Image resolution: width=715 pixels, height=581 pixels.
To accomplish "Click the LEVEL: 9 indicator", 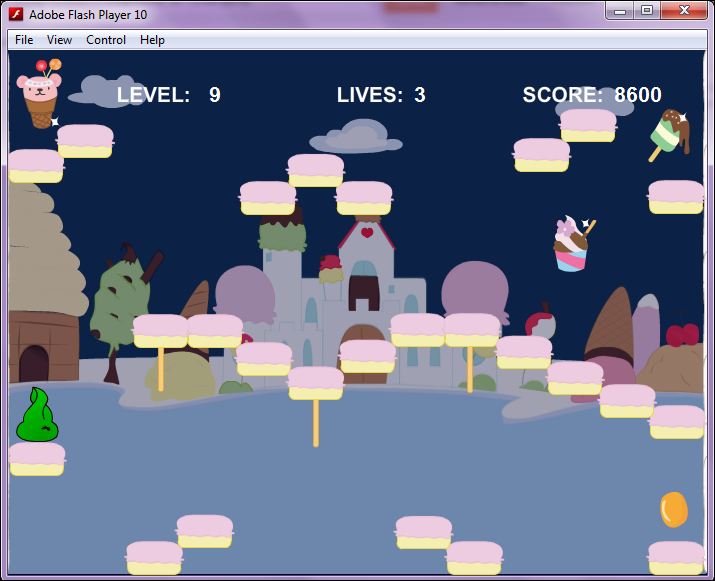I will click(169, 95).
